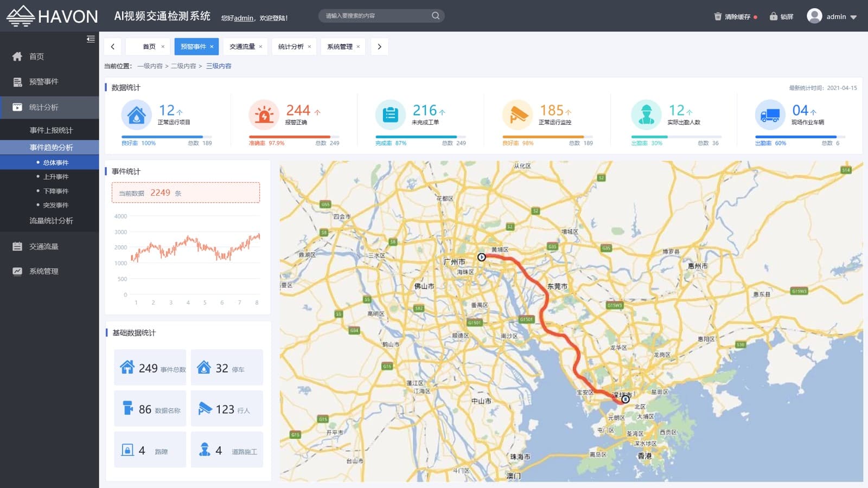868x488 pixels.
Task: Click the 2021-04-15 update time text
Action: pyautogui.click(x=842, y=88)
